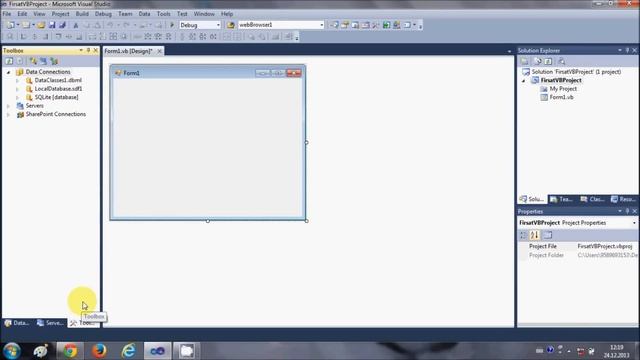The height and width of the screenshot is (360, 640).
Task: Click the Open File folder icon
Action: point(41,25)
